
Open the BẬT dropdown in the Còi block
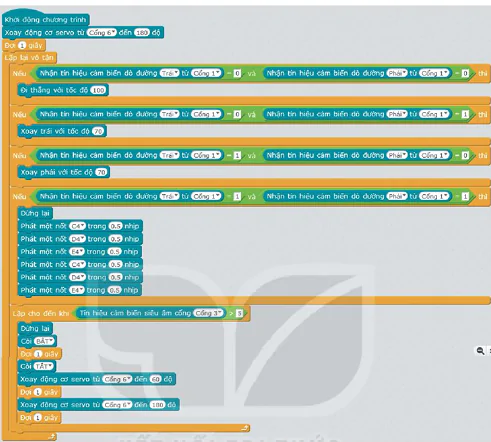[x=44, y=341]
